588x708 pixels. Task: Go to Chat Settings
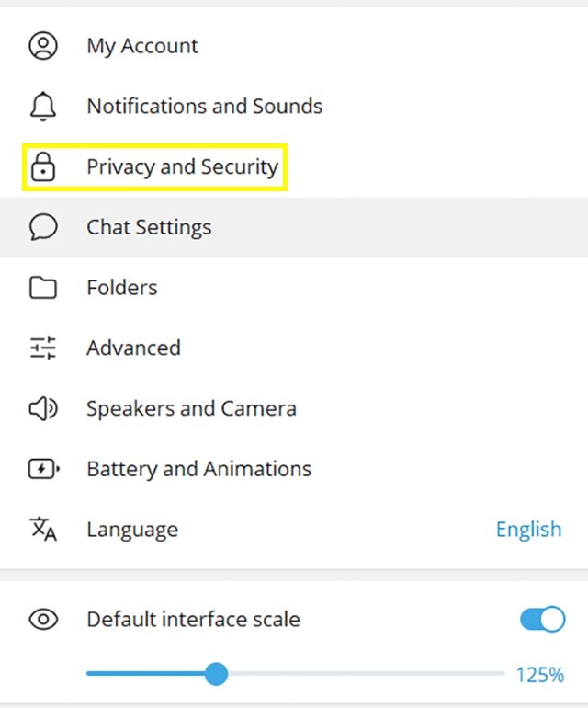tap(149, 227)
